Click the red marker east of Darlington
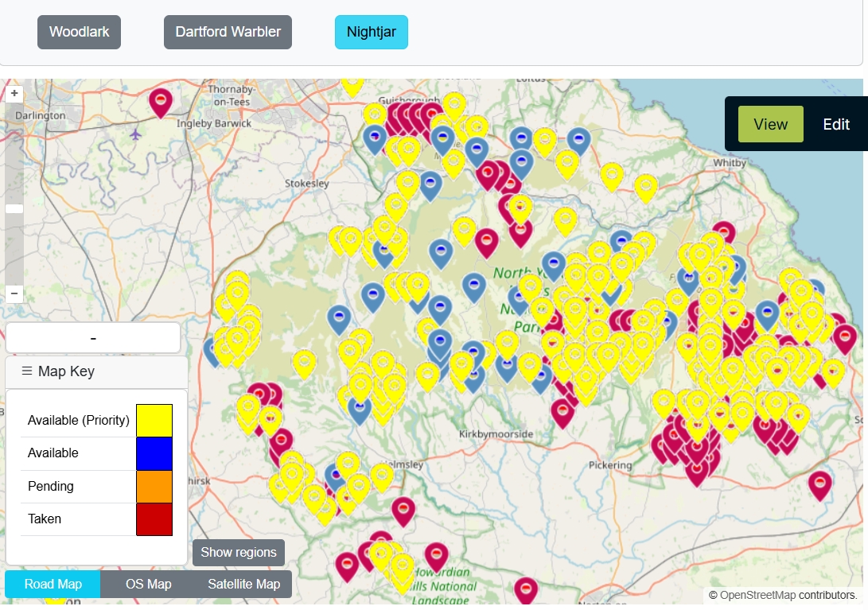Image resolution: width=868 pixels, height=610 pixels. [x=161, y=102]
